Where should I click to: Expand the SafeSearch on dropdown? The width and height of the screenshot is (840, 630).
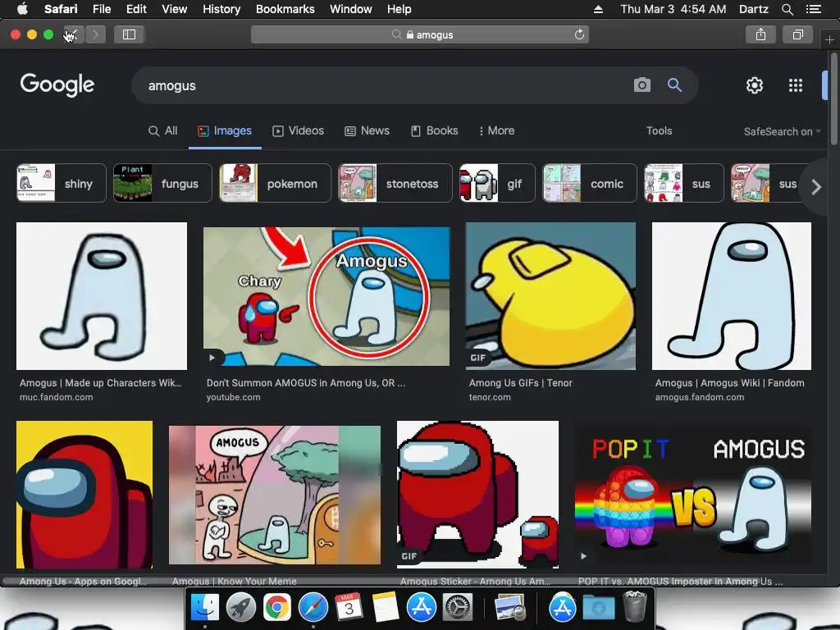pos(782,132)
